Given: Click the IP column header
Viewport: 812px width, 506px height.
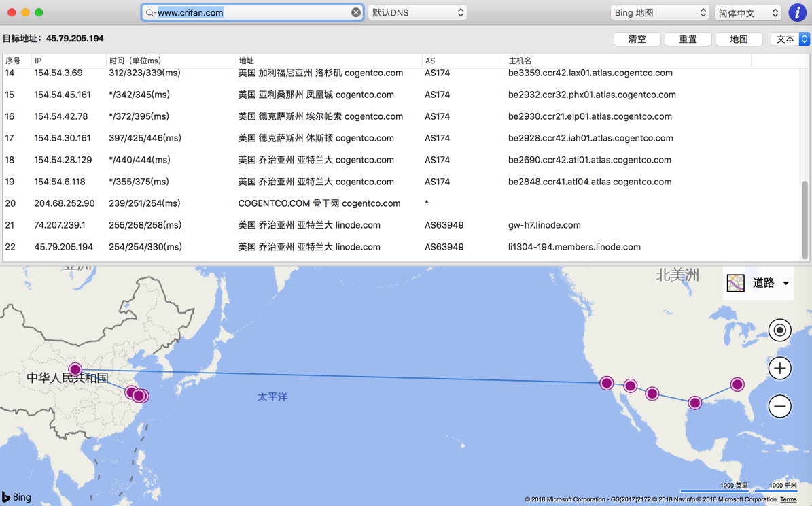Looking at the screenshot, I should point(69,61).
